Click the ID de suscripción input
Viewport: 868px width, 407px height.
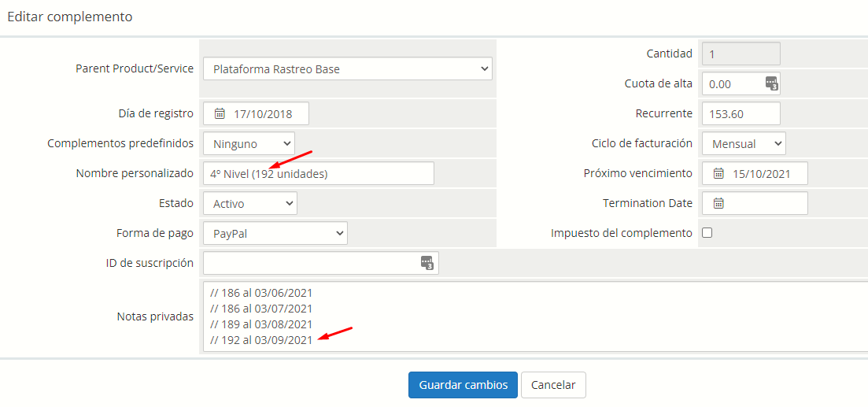[x=311, y=263]
